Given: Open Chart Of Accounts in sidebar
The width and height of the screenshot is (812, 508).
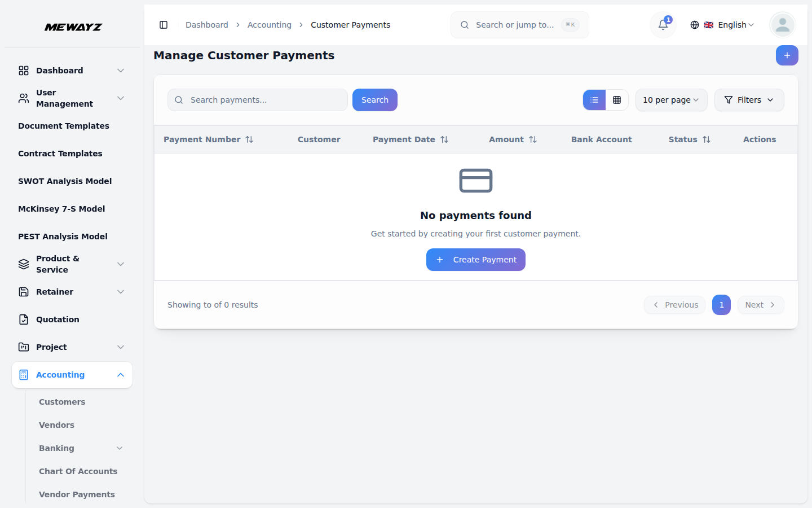Looking at the screenshot, I should (78, 471).
